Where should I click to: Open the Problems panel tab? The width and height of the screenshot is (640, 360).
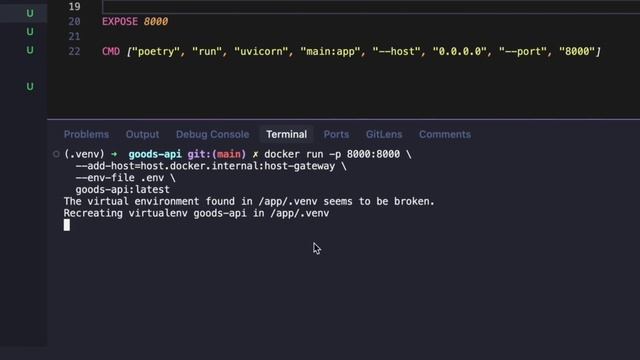(x=86, y=134)
